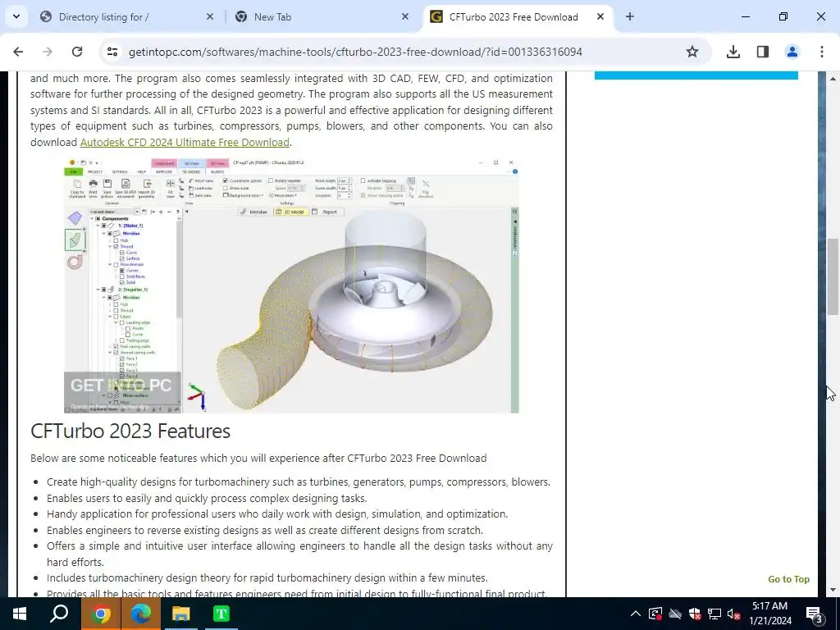Screen dimensions: 840x630
Task: Open Windows taskbar search
Action: point(59,614)
